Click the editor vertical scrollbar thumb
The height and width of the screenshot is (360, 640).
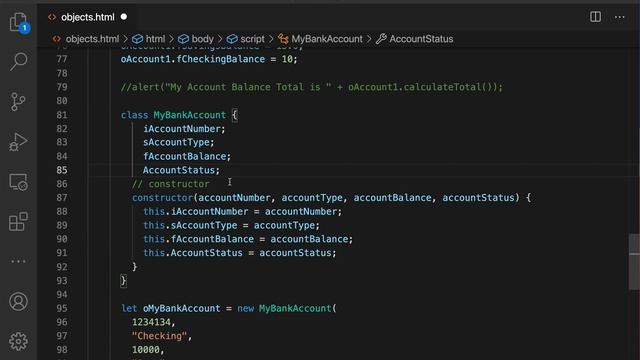tap(634, 262)
